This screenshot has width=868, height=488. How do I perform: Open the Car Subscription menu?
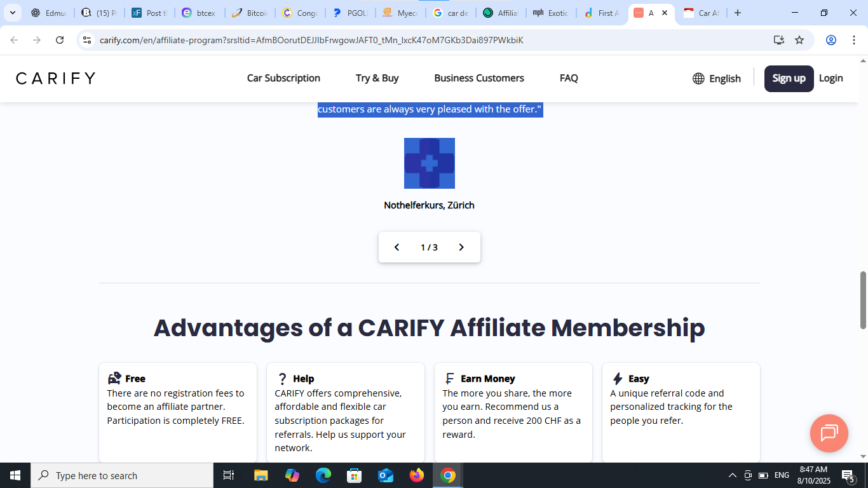click(283, 78)
